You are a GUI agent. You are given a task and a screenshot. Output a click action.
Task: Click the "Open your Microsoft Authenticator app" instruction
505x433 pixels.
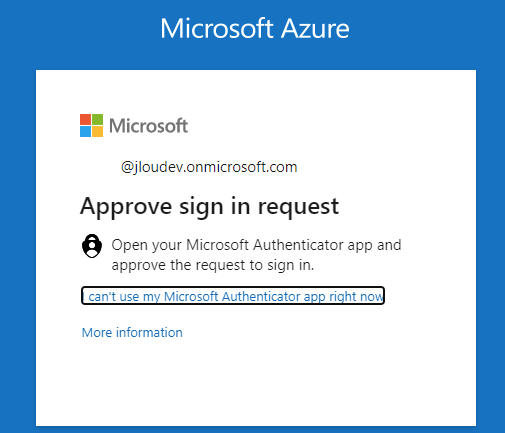[256, 245]
